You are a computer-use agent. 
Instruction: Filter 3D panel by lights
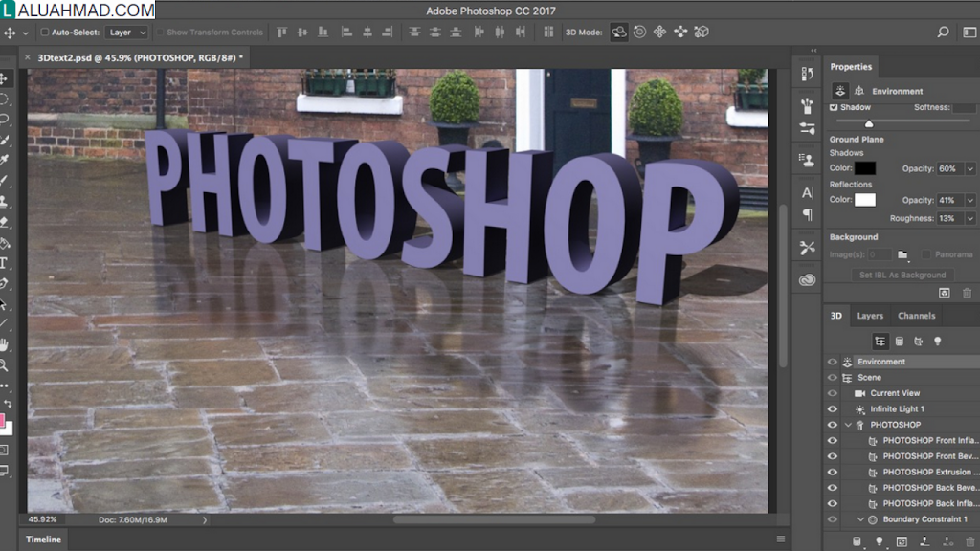[x=938, y=342]
